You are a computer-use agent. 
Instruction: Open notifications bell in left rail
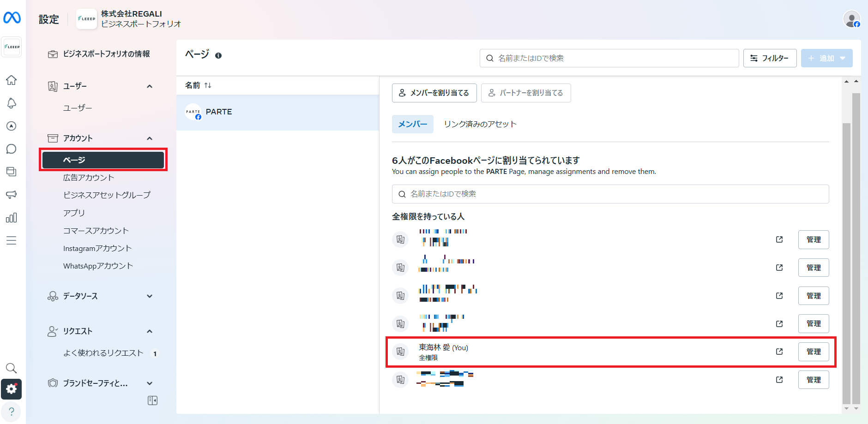click(12, 103)
